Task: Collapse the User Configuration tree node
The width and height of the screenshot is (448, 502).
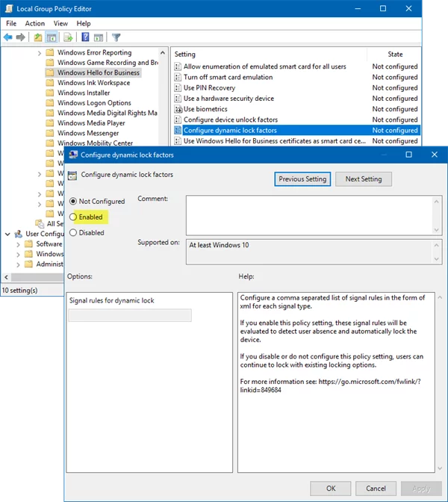Action: tap(7, 234)
